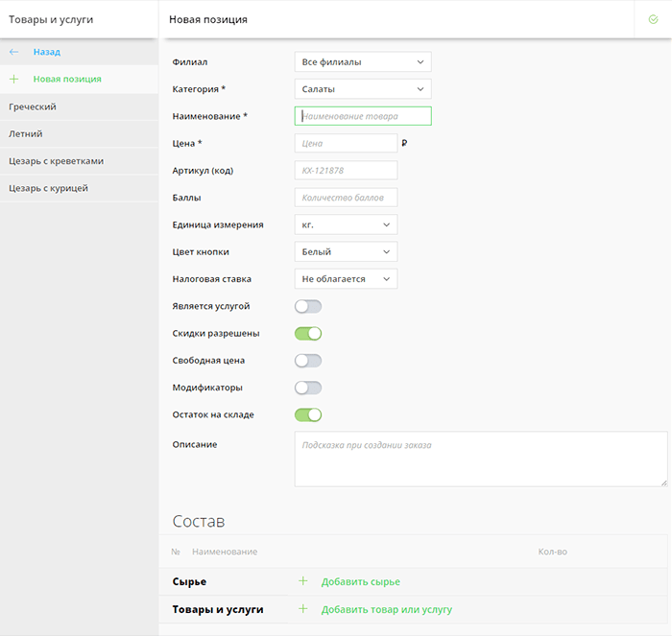The height and width of the screenshot is (636, 672).
Task: Open the Цвет кнопки color selector
Action: (345, 251)
